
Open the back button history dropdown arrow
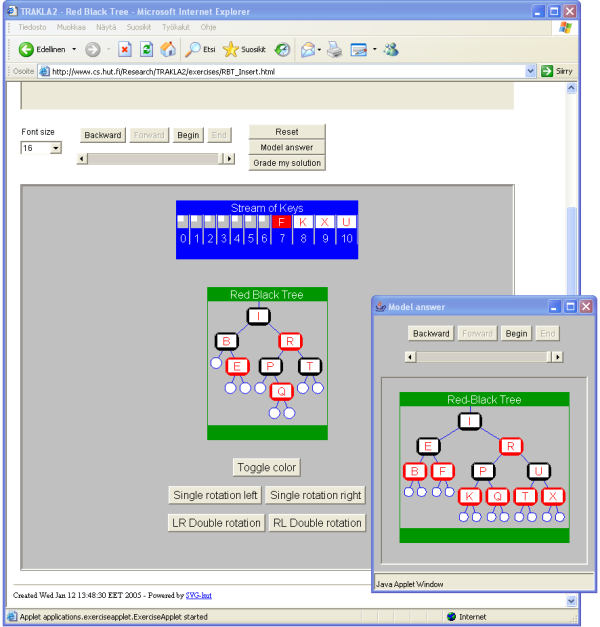[x=74, y=50]
